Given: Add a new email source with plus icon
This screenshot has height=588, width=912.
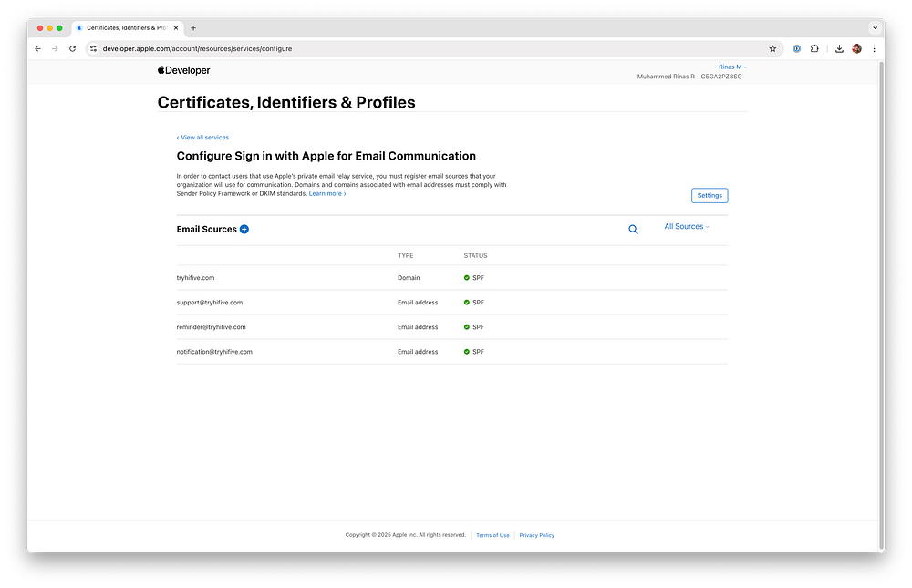Looking at the screenshot, I should tap(244, 229).
